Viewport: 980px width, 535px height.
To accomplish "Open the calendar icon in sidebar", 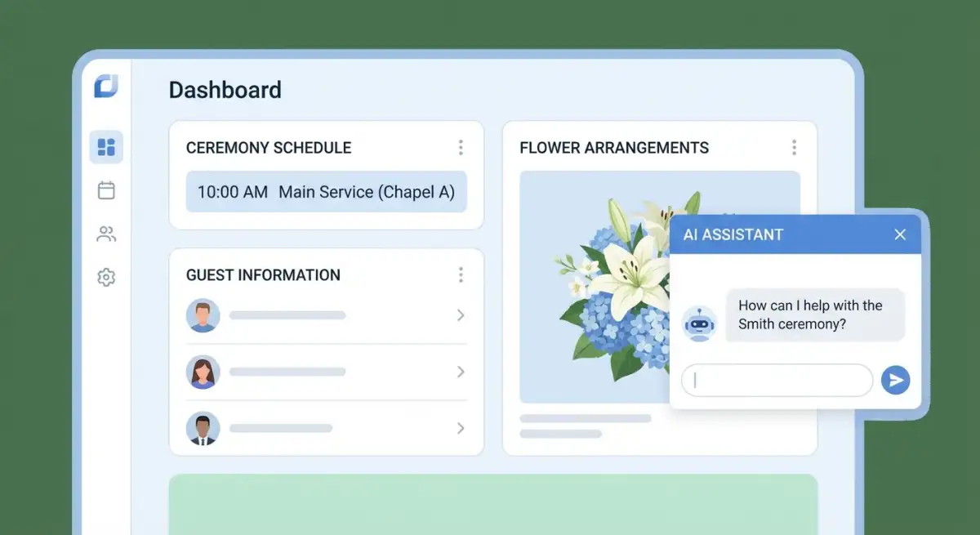I will click(106, 190).
